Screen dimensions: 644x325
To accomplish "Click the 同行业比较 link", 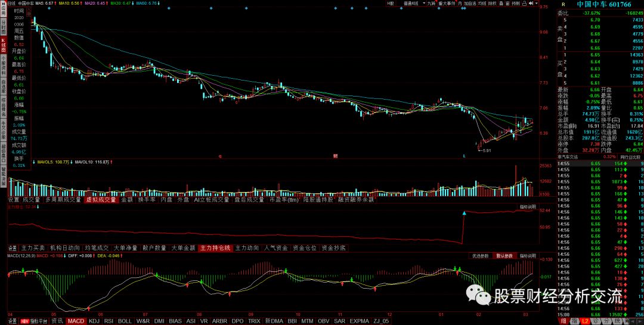I will [631, 157].
